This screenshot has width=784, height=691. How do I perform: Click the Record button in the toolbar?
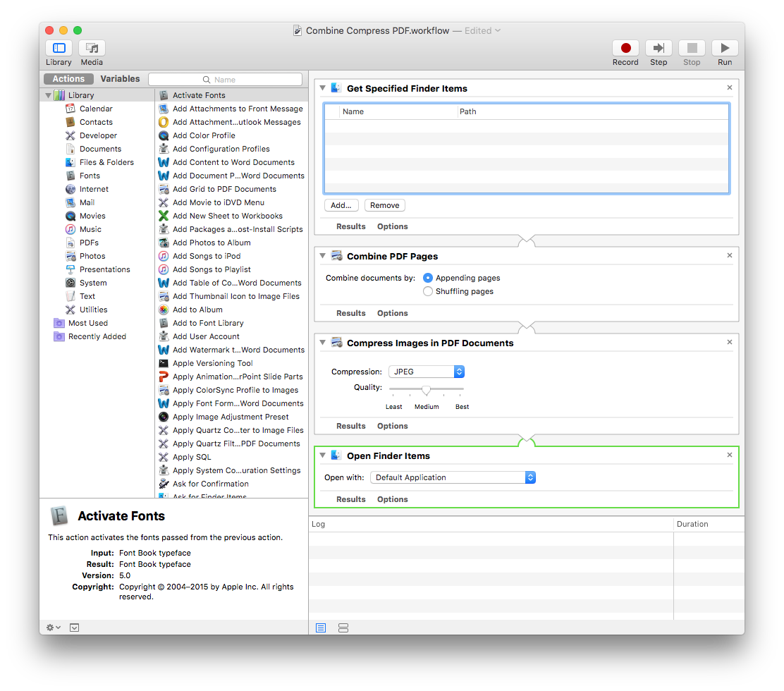[x=625, y=49]
